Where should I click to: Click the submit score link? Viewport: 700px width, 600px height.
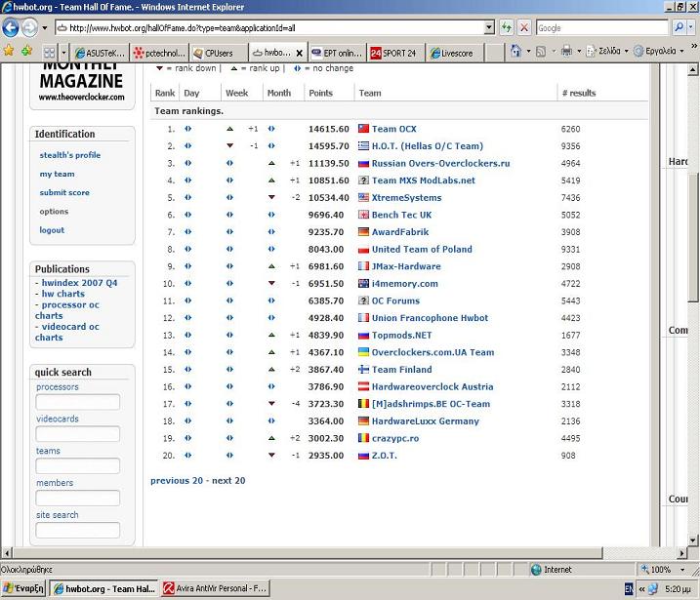(64, 193)
